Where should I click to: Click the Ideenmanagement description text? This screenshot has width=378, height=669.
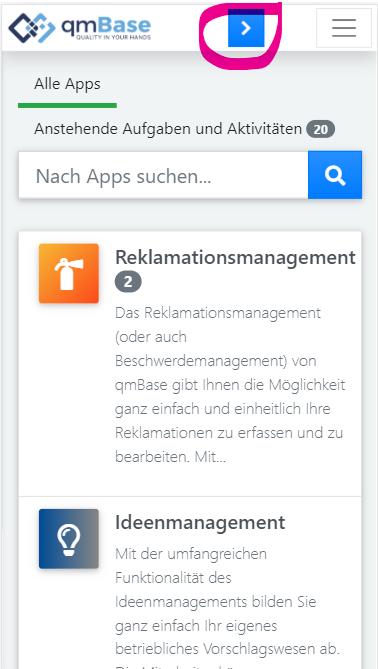227,608
